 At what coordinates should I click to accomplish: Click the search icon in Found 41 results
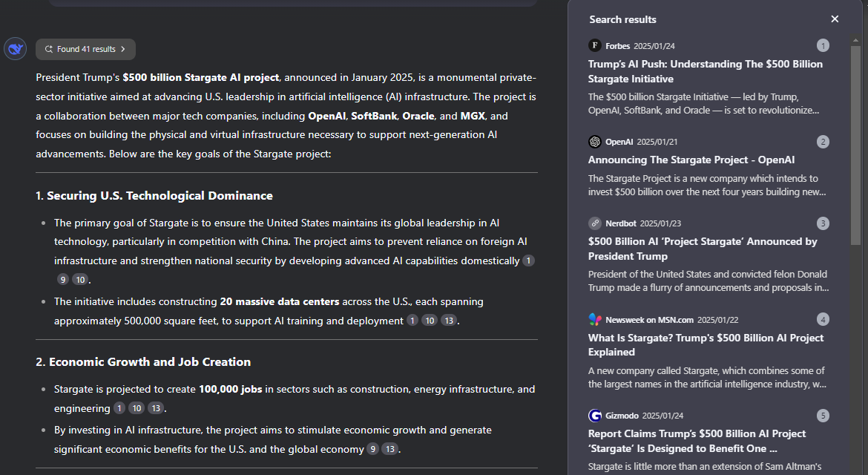point(49,49)
